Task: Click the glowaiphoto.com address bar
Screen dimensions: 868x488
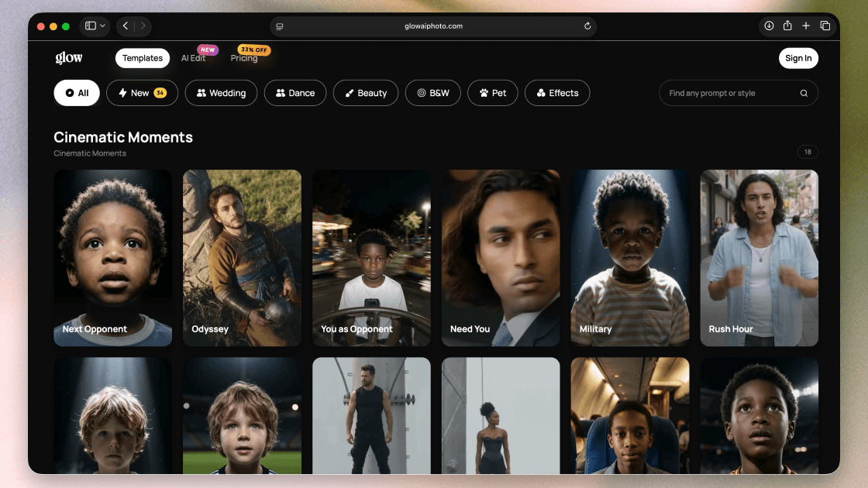Action: (433, 26)
